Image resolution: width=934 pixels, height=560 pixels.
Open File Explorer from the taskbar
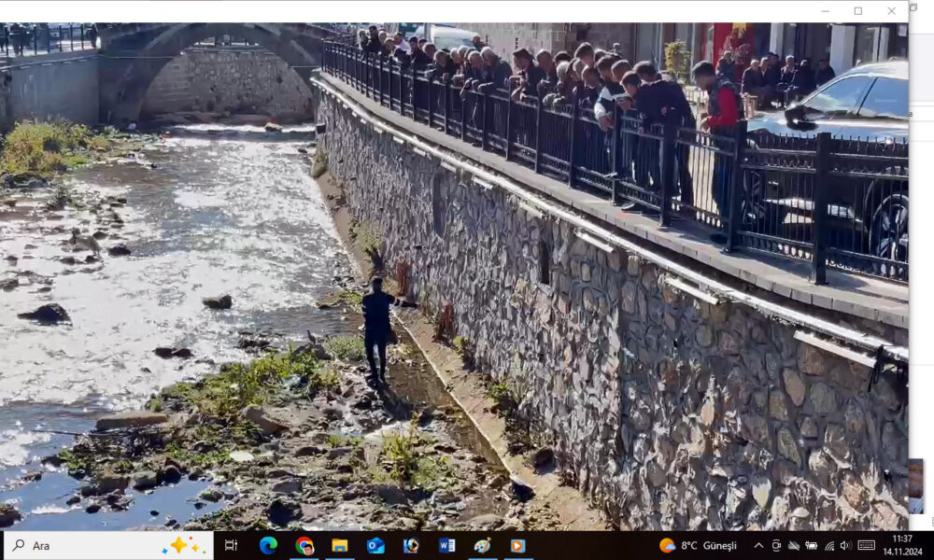[340, 546]
